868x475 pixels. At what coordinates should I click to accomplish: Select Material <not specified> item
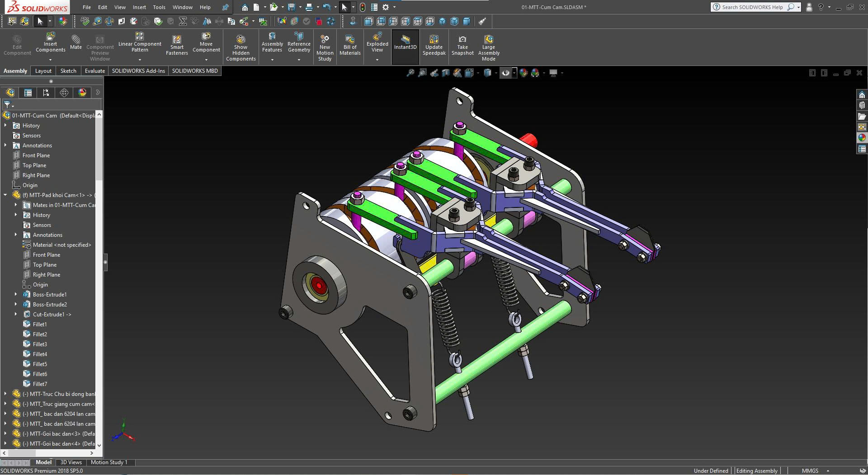pos(62,245)
